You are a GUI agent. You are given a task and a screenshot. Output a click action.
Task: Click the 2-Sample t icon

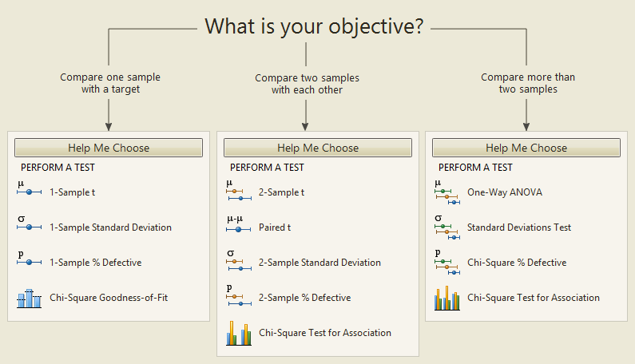239,191
